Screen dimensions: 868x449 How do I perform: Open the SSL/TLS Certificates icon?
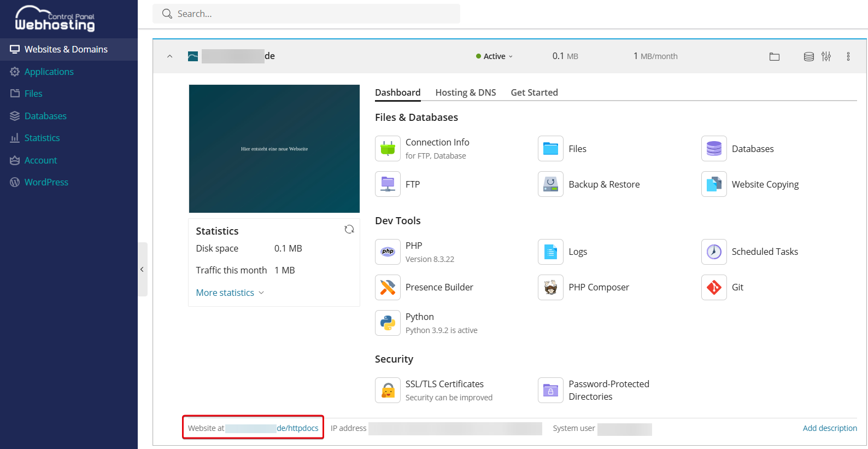pos(388,390)
